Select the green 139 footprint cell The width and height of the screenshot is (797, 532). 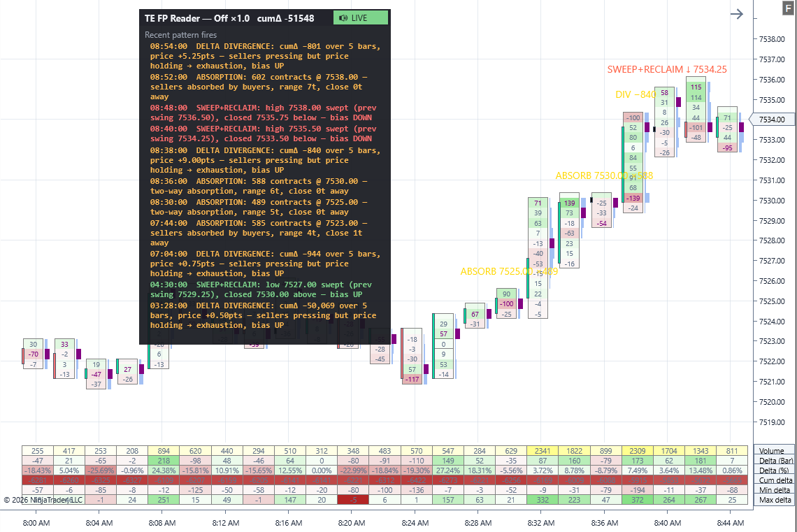pyautogui.click(x=569, y=203)
